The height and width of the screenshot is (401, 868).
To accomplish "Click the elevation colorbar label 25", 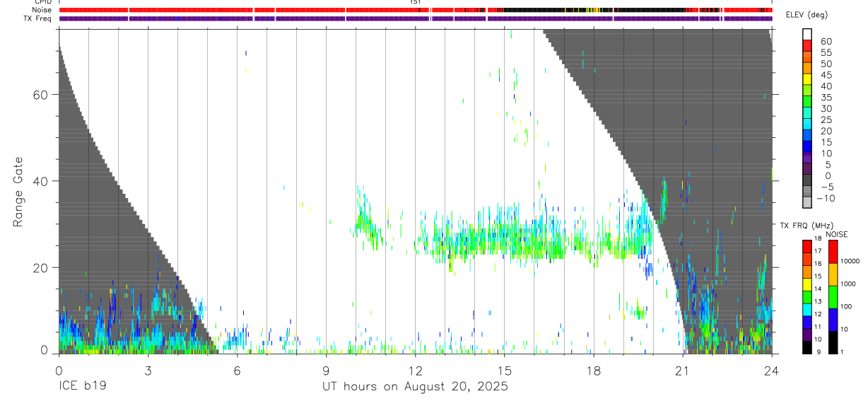I will pos(826,120).
